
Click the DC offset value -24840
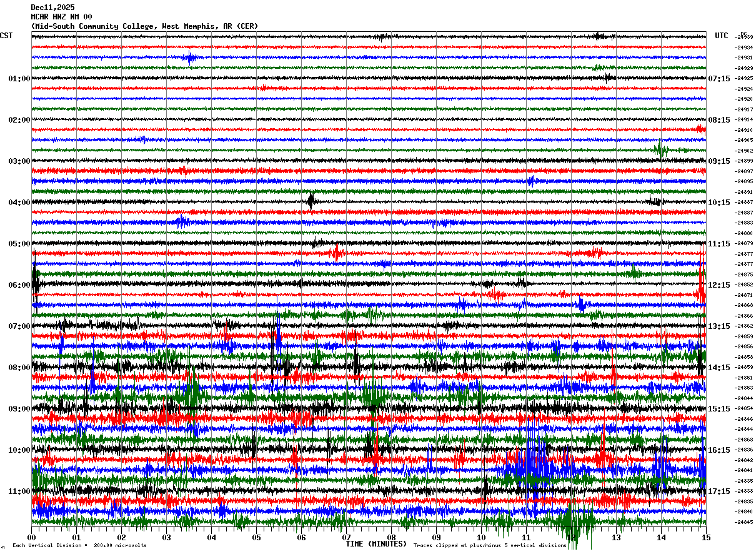click(x=744, y=511)
